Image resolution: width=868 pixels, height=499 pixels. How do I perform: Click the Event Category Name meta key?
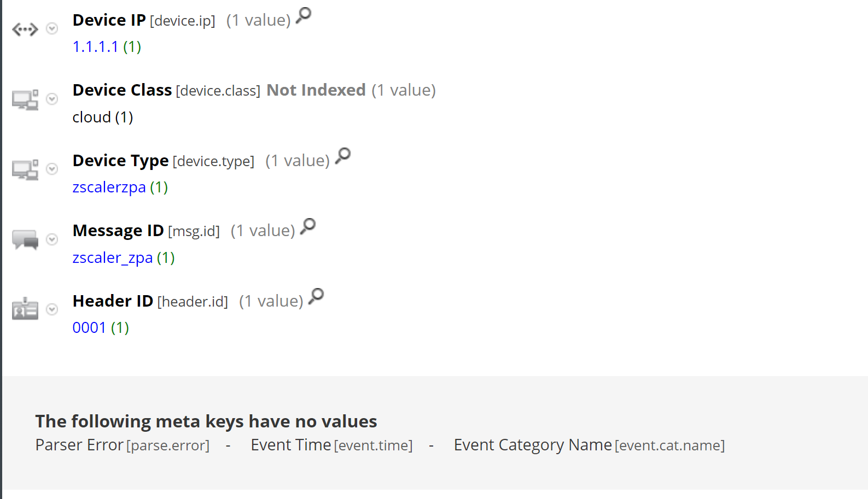(589, 445)
